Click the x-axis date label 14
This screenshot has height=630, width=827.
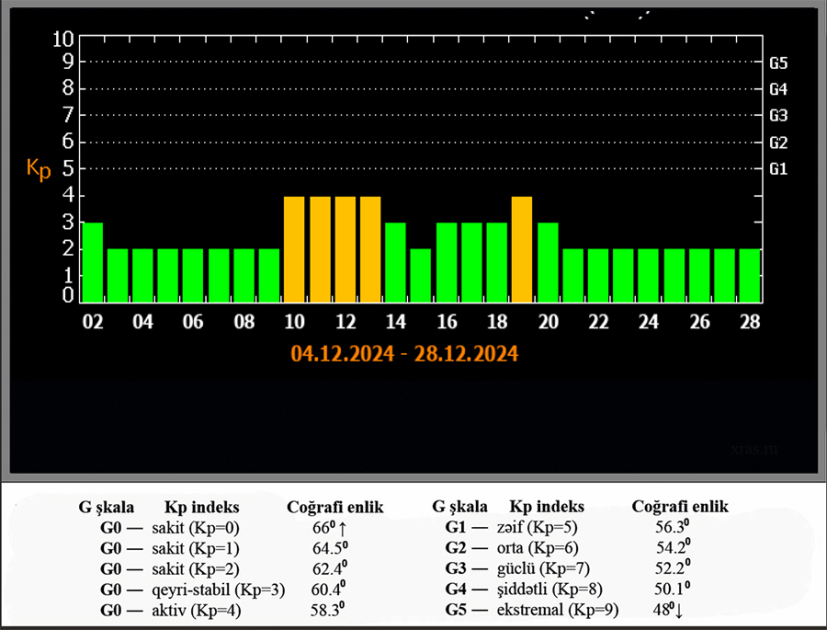396,321
